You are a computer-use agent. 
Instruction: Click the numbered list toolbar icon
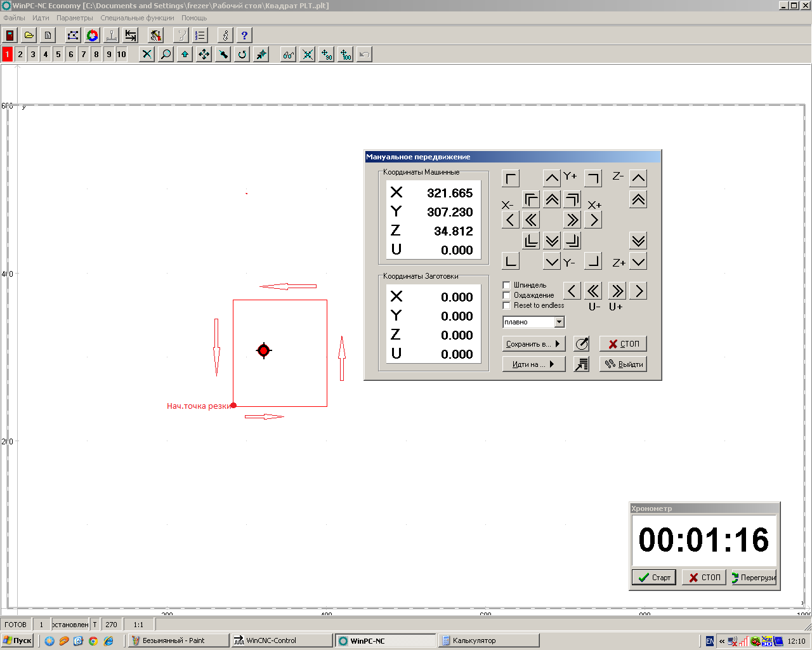click(x=200, y=36)
